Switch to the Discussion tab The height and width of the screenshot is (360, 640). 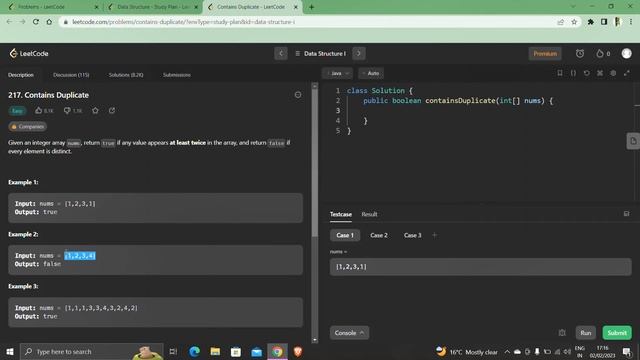point(71,75)
